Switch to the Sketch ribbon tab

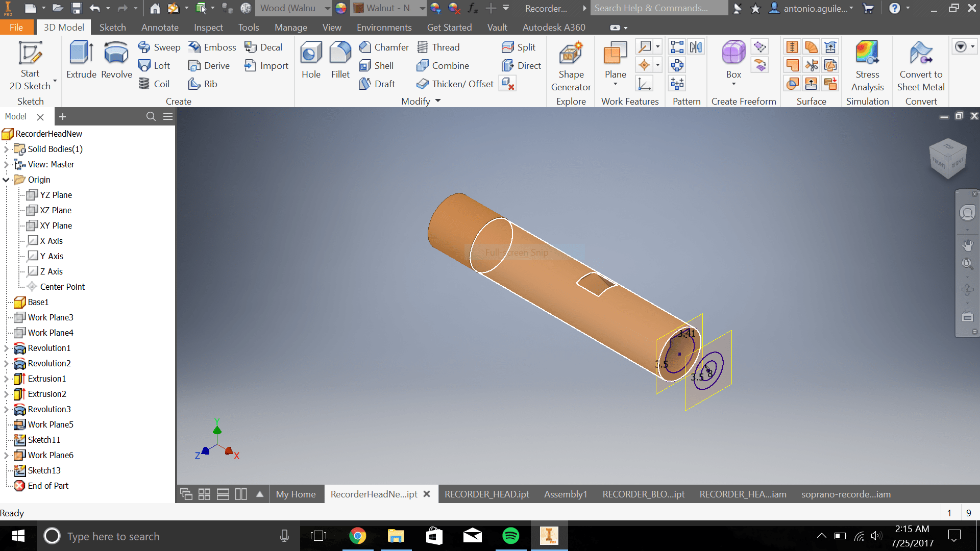click(112, 27)
